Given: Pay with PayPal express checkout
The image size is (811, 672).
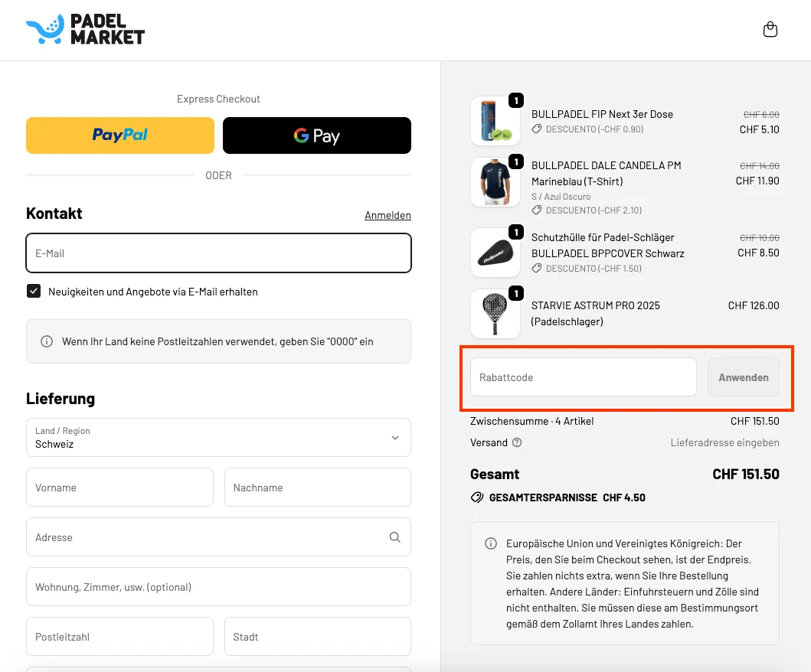Looking at the screenshot, I should 120,135.
